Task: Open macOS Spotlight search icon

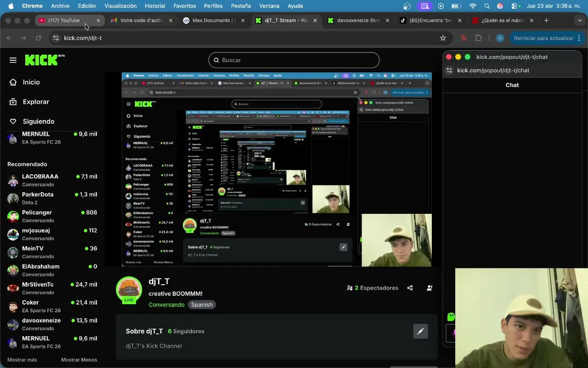Action: (x=487, y=6)
